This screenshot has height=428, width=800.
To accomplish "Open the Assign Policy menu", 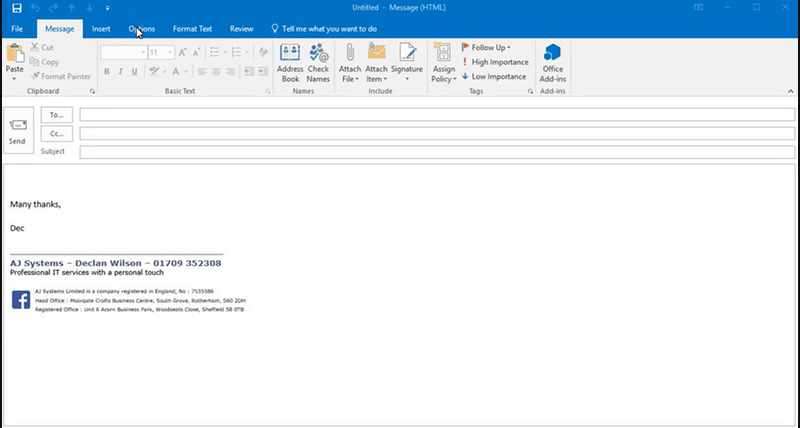I will (443, 62).
